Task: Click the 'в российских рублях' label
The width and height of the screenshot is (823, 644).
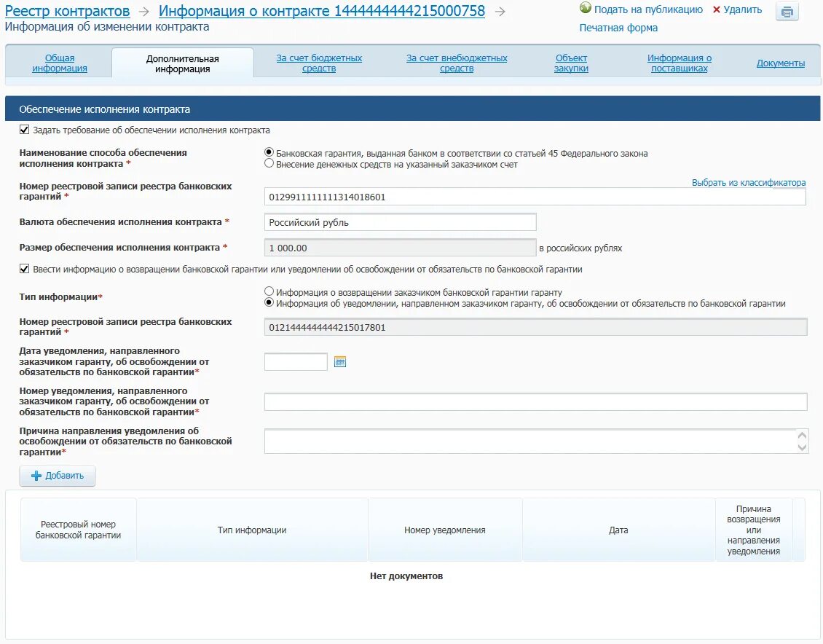Action: [x=580, y=248]
